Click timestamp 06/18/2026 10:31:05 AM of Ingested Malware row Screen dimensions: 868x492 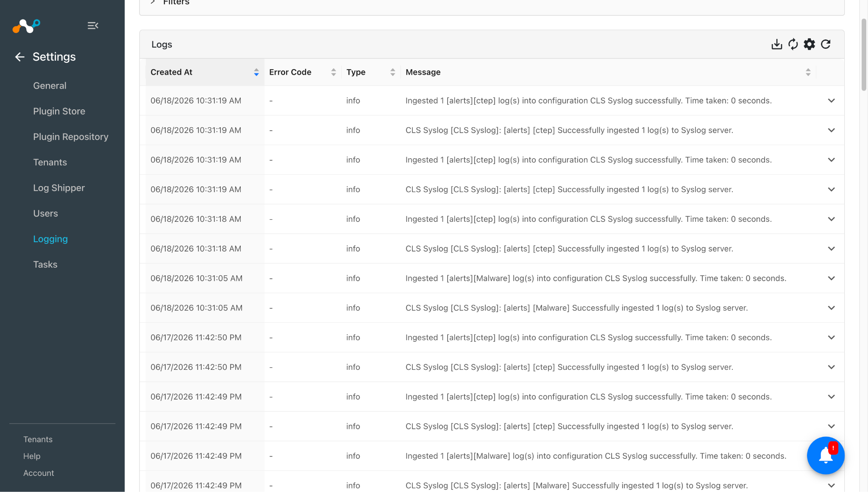(x=196, y=278)
